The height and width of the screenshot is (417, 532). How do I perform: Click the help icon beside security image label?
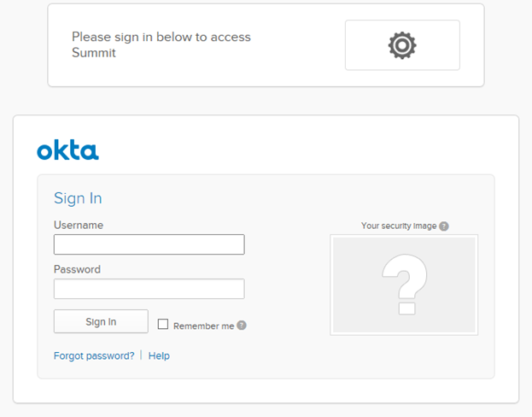pyautogui.click(x=444, y=226)
